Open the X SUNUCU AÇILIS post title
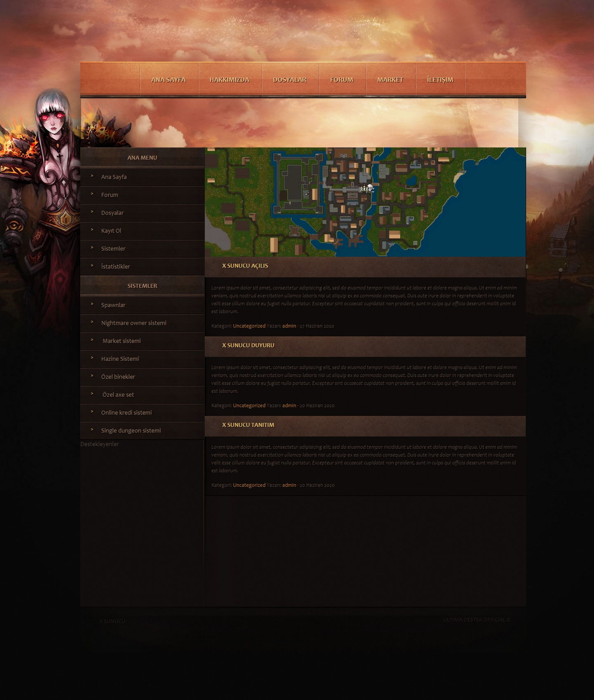This screenshot has height=700, width=594. (x=245, y=266)
